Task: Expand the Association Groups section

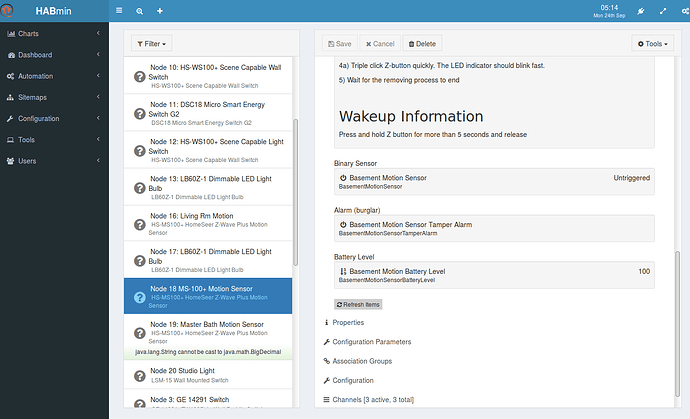Action: [362, 361]
